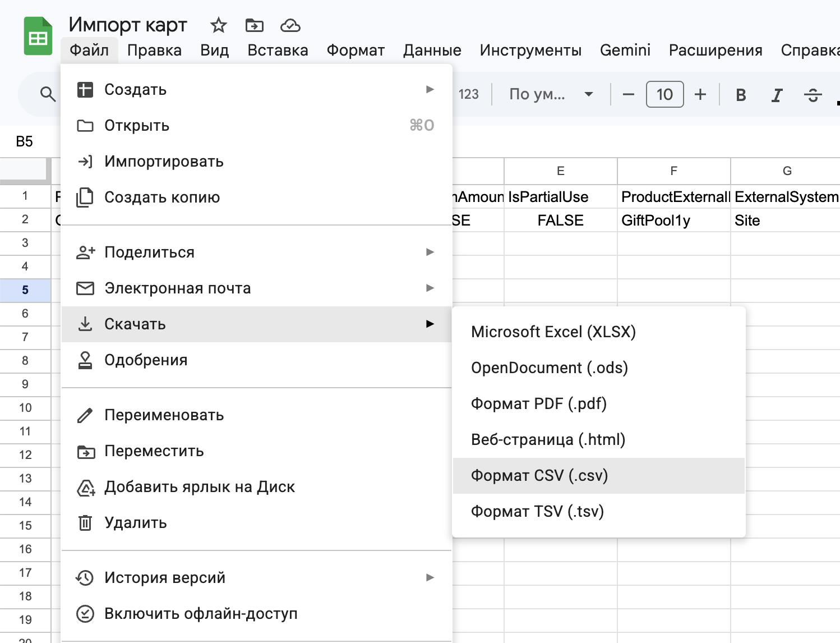Image resolution: width=840 pixels, height=643 pixels.
Task: Click cell containing IsPartialUse
Action: click(561, 197)
